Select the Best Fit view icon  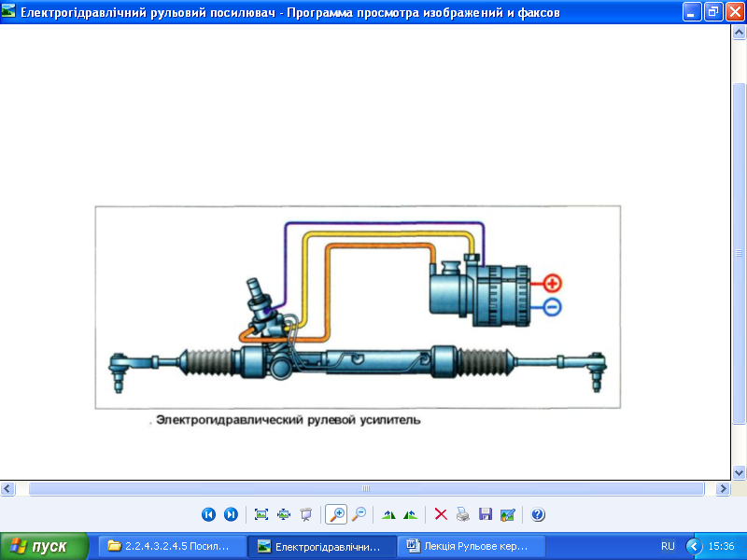tap(261, 514)
